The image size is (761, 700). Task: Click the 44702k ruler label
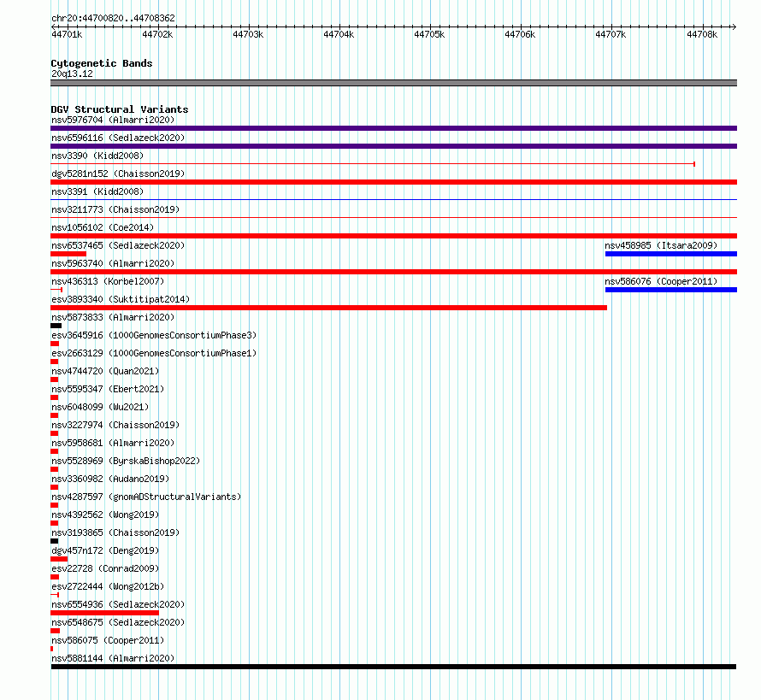(157, 34)
